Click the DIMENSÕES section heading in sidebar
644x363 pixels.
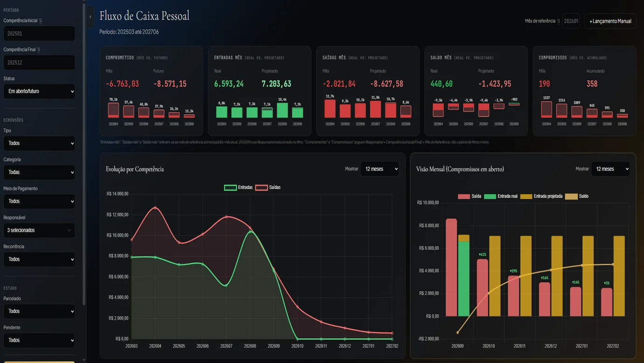[14, 120]
